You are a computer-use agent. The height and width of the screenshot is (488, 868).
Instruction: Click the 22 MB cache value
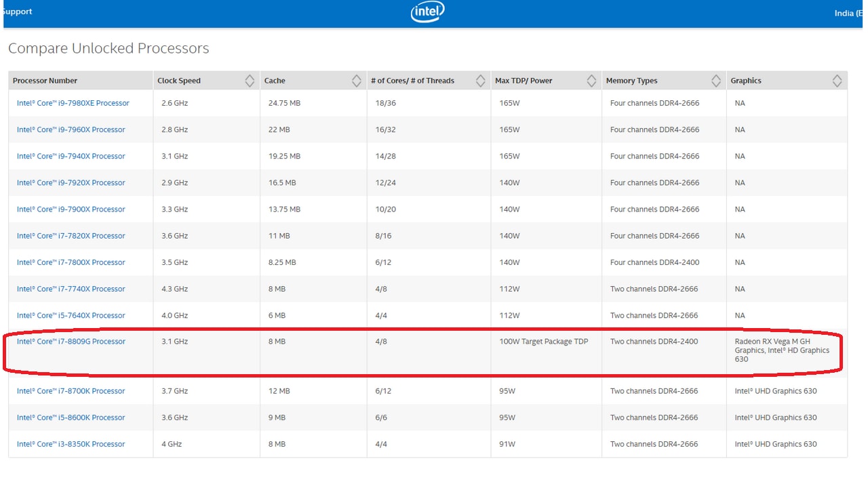tap(279, 129)
